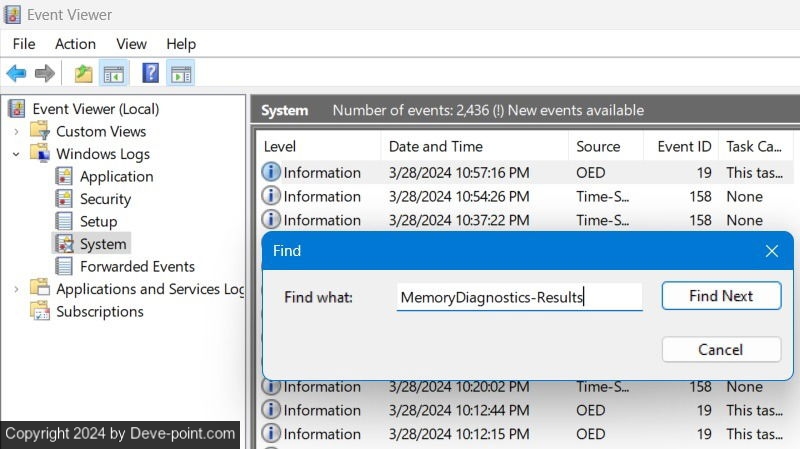The height and width of the screenshot is (449, 800).
Task: Expand the Custom Views node
Action: (x=16, y=132)
